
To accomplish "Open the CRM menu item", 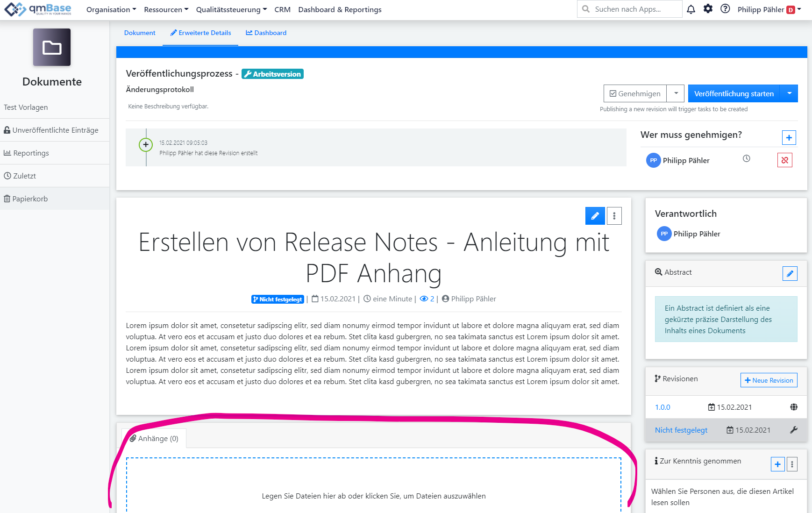I will tap(283, 10).
